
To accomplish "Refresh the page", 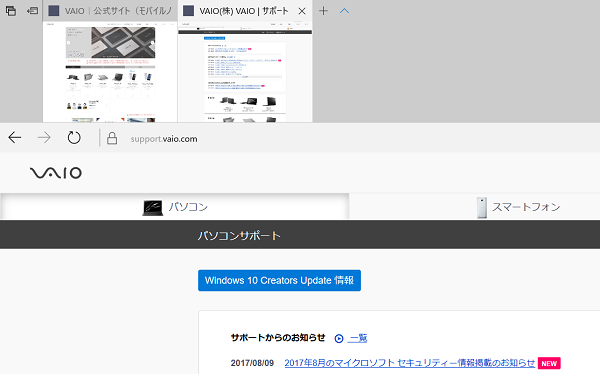I will (74, 137).
